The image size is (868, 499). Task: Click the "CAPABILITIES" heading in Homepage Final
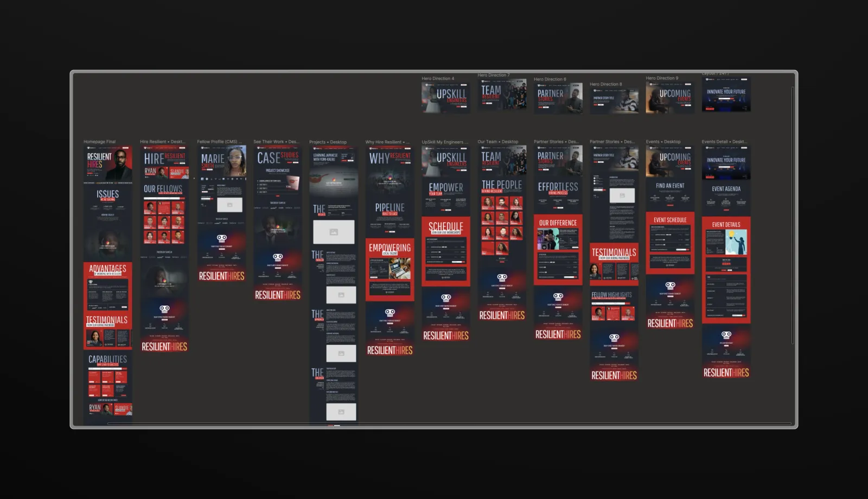[107, 359]
